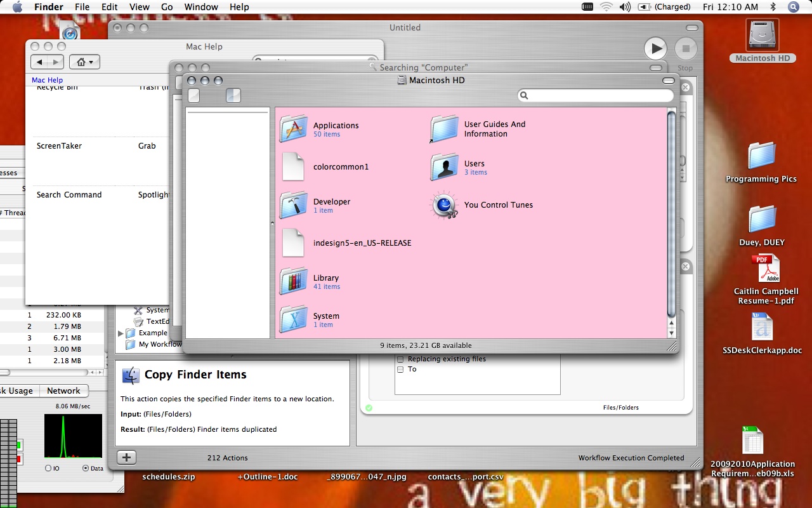Open the Go menu
Screen dimensions: 812x508
click(x=167, y=7)
